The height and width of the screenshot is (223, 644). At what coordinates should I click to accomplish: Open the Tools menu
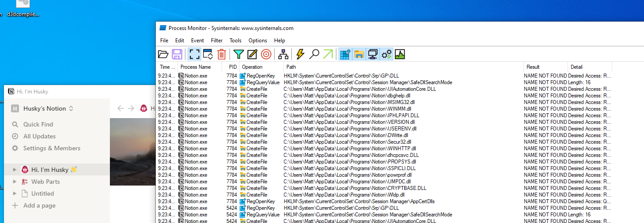pos(235,40)
